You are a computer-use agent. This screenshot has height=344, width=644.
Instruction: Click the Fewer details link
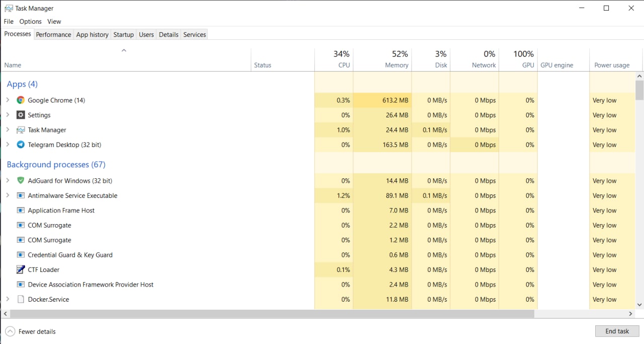[x=37, y=331]
